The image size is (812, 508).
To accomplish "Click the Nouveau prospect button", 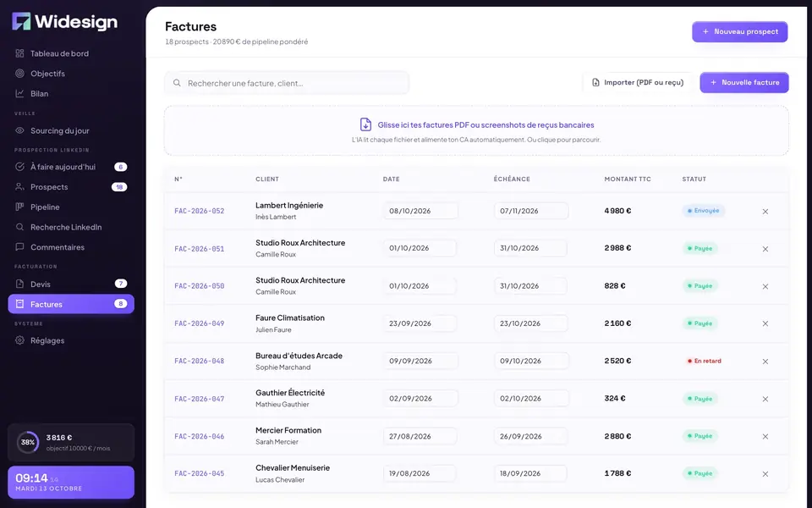I will 740,31.
